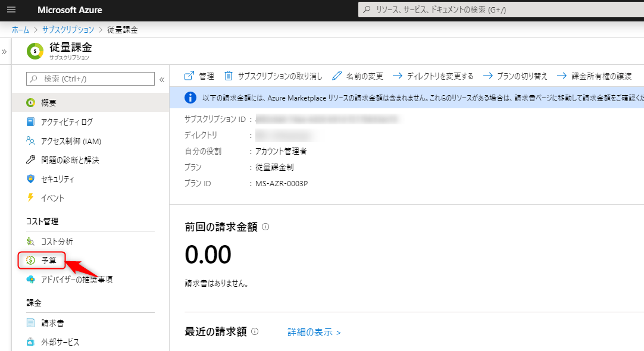Click the blue info banner icon
Viewport: 644px width, 351px height.
(190, 98)
